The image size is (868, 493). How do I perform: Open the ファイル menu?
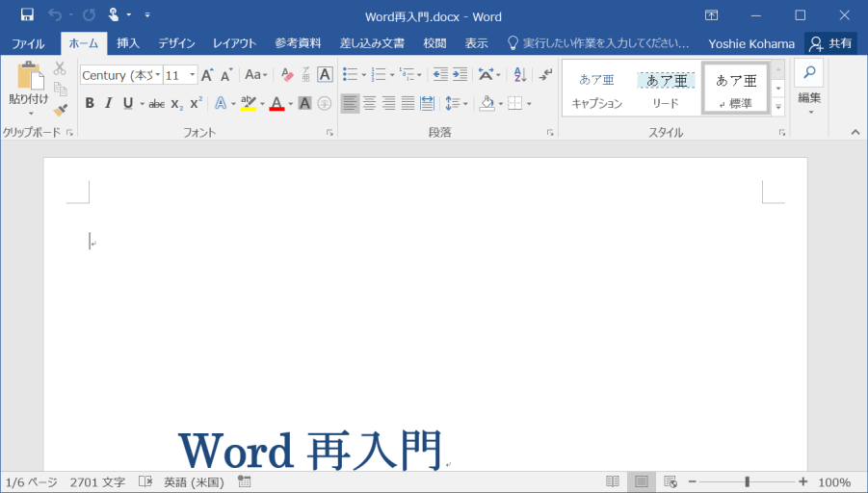coord(28,43)
